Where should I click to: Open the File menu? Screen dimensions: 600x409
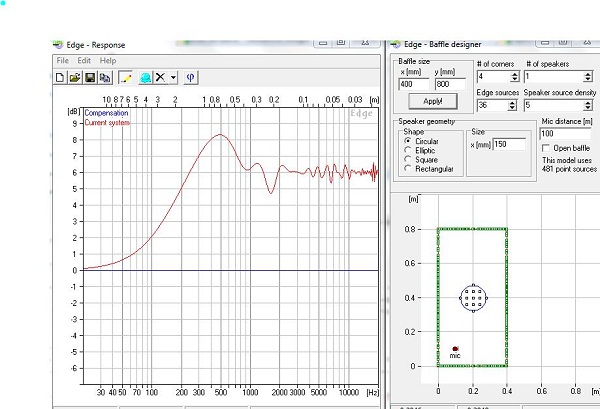pyautogui.click(x=62, y=60)
